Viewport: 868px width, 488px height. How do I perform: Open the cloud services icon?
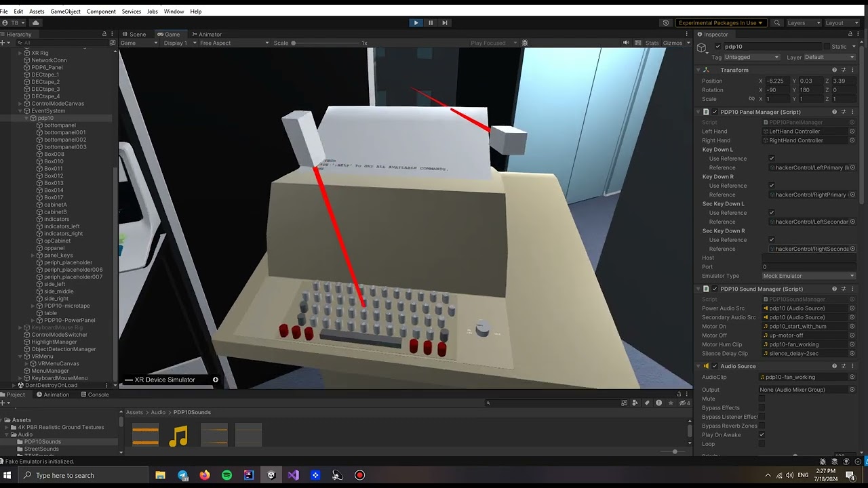36,22
